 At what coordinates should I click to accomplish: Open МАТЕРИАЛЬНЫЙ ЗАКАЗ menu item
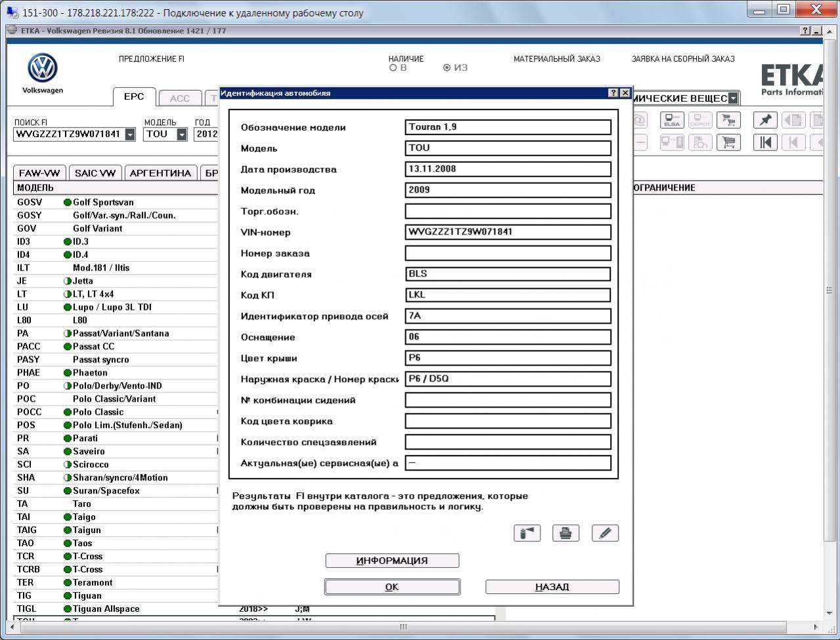[557, 59]
